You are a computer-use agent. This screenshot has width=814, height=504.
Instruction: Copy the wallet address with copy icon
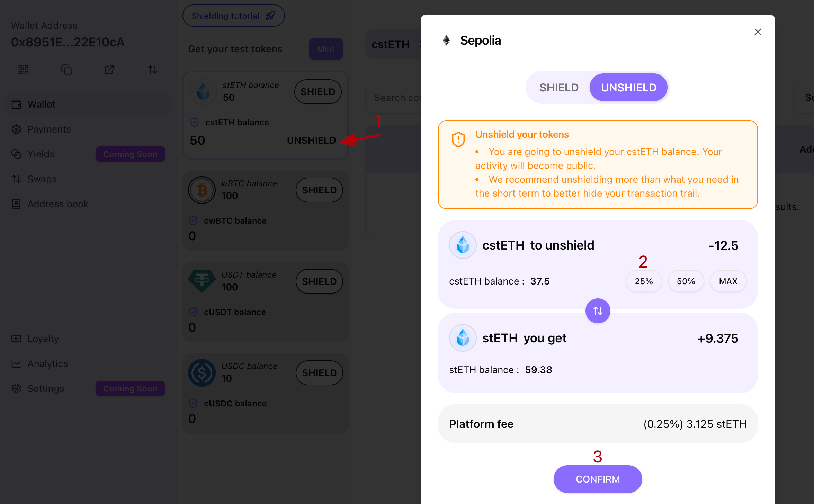click(x=66, y=70)
